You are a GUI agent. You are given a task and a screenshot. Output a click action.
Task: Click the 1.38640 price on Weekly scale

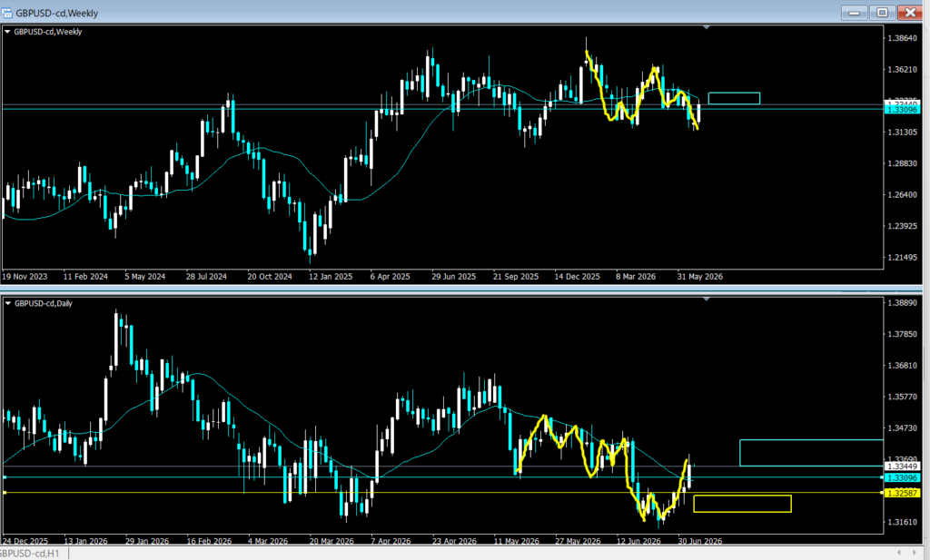[x=902, y=38]
